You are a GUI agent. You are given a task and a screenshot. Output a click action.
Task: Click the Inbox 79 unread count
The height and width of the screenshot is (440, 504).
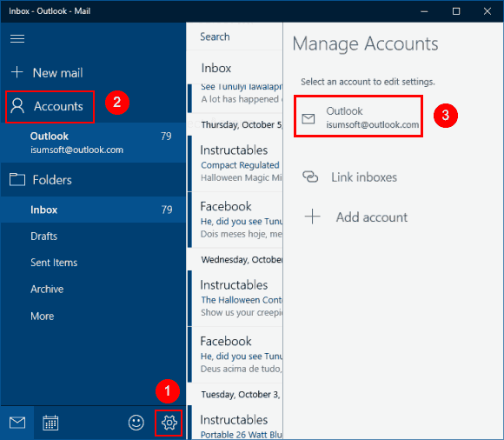pos(167,210)
